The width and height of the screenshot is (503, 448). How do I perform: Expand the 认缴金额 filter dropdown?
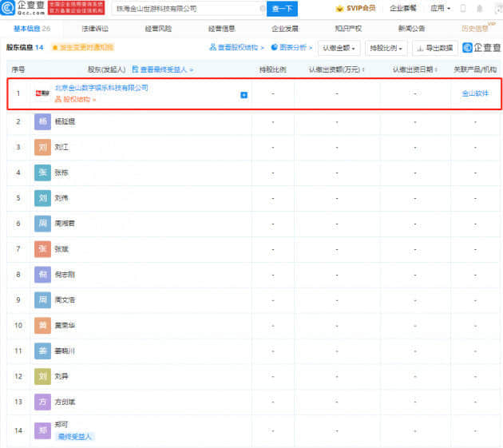(x=339, y=48)
